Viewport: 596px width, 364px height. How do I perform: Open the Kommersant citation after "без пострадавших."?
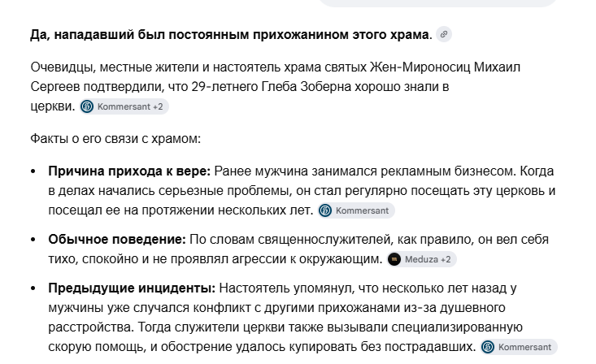519,347
